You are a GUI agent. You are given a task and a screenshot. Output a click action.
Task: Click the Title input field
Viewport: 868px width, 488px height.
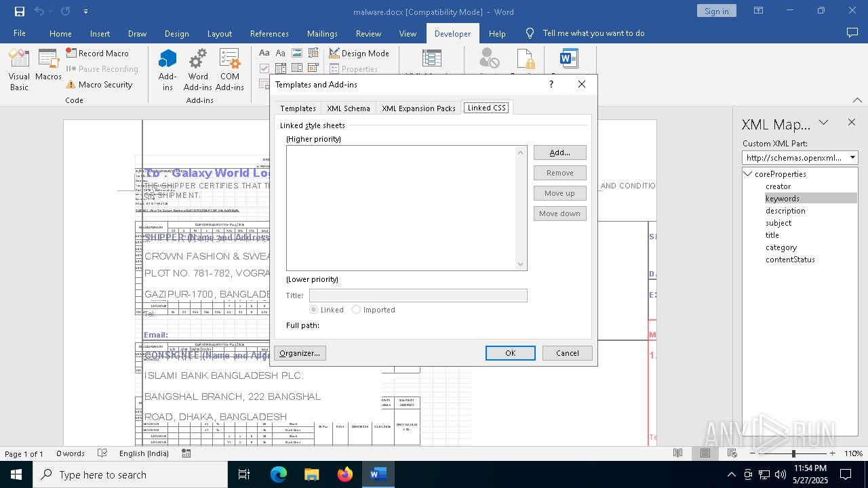pos(418,296)
